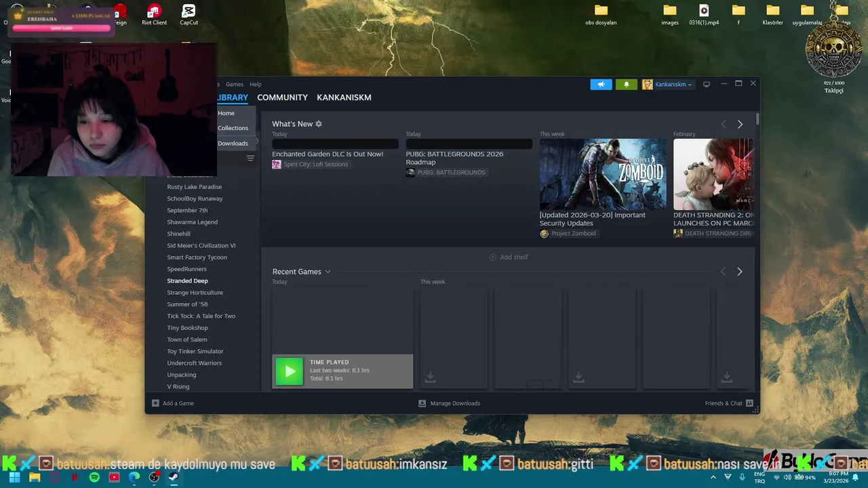Open Steam notifications bell button
Screen dimensions: 868x488
(x=626, y=84)
